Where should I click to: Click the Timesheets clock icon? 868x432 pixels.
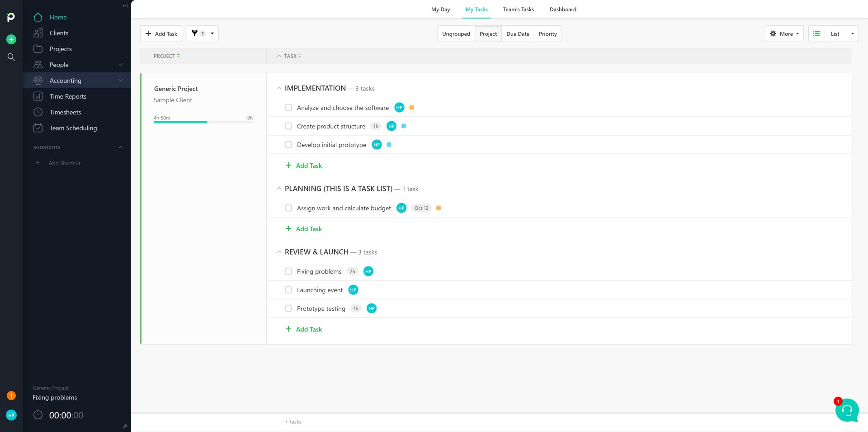pos(38,112)
